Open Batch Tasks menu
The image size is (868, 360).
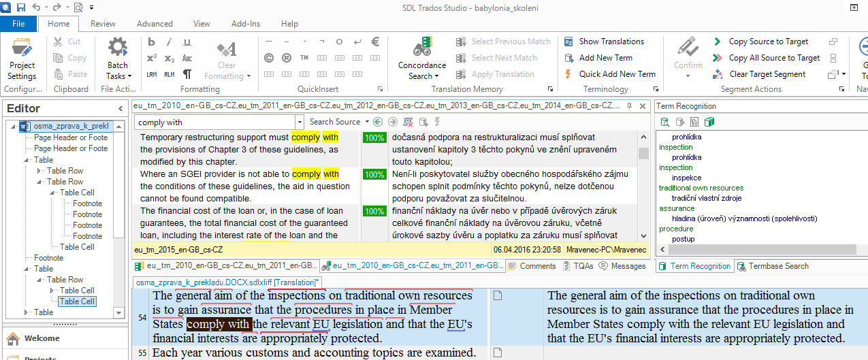coord(118,59)
